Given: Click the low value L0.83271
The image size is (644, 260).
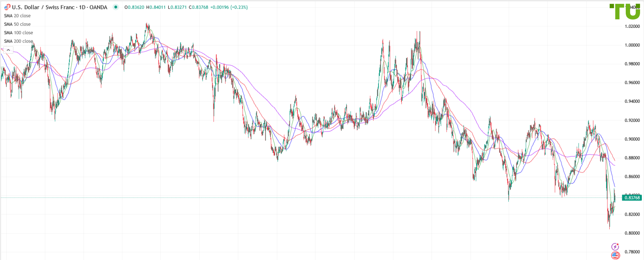Looking at the screenshot, I should click(177, 7).
